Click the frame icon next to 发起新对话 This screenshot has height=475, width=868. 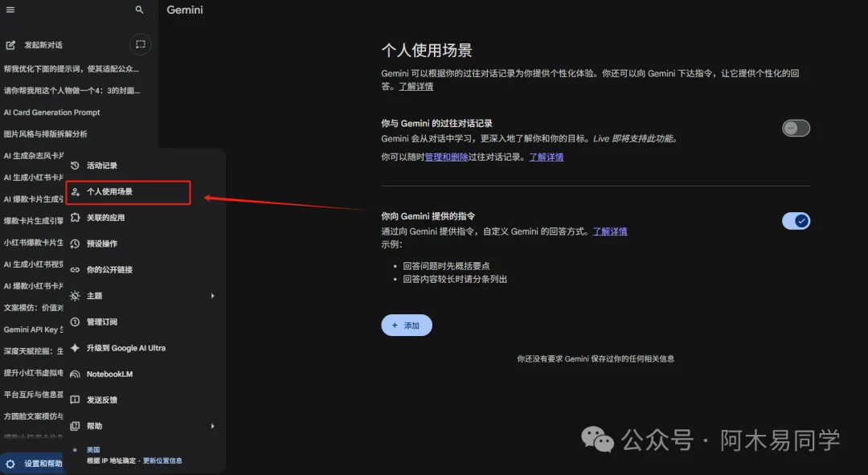click(140, 44)
